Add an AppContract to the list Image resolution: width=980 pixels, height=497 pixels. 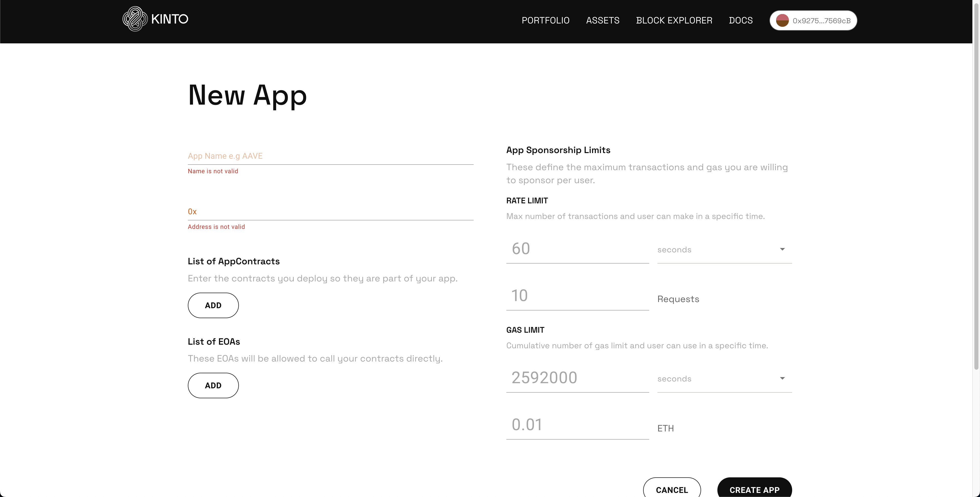tap(213, 305)
